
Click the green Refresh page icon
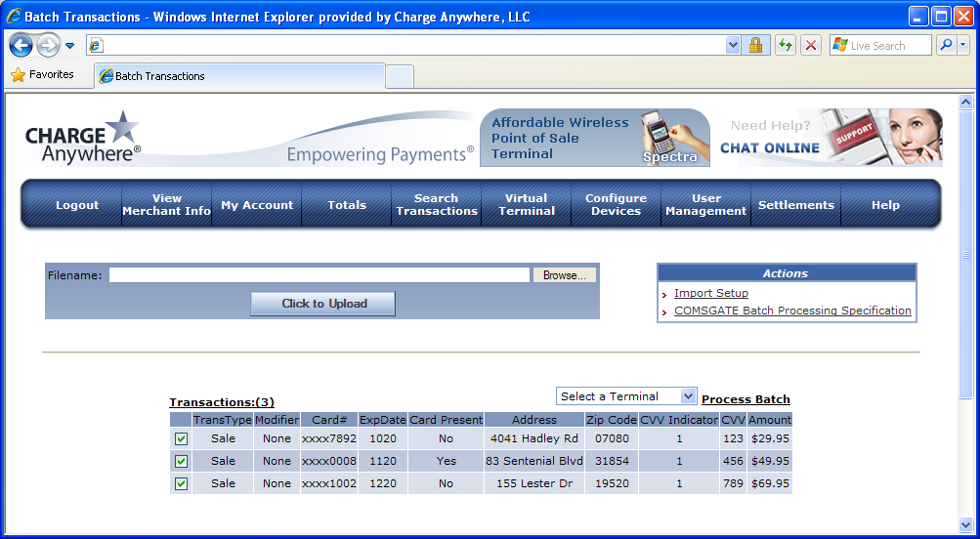(786, 45)
